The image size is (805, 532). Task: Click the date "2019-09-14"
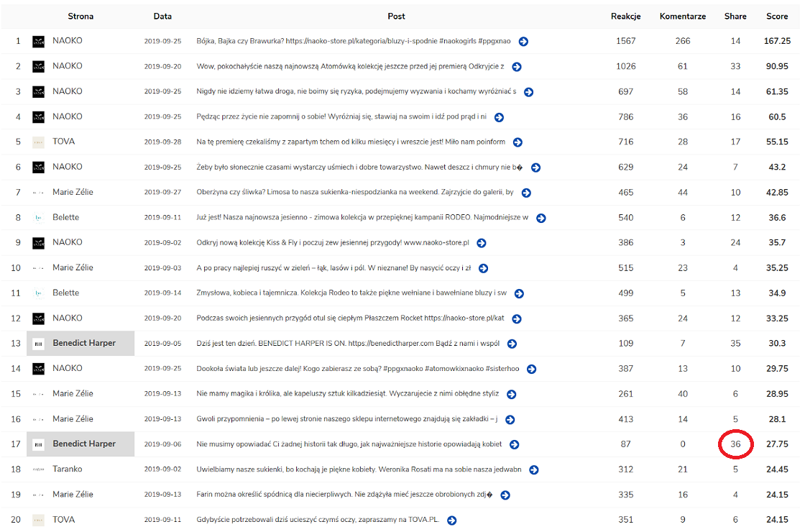coord(162,293)
